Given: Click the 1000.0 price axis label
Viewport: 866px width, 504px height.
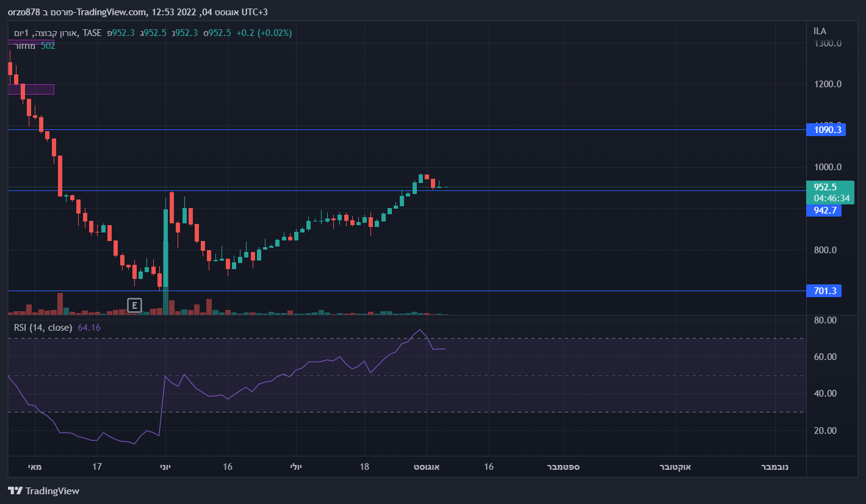Looking at the screenshot, I should [828, 167].
